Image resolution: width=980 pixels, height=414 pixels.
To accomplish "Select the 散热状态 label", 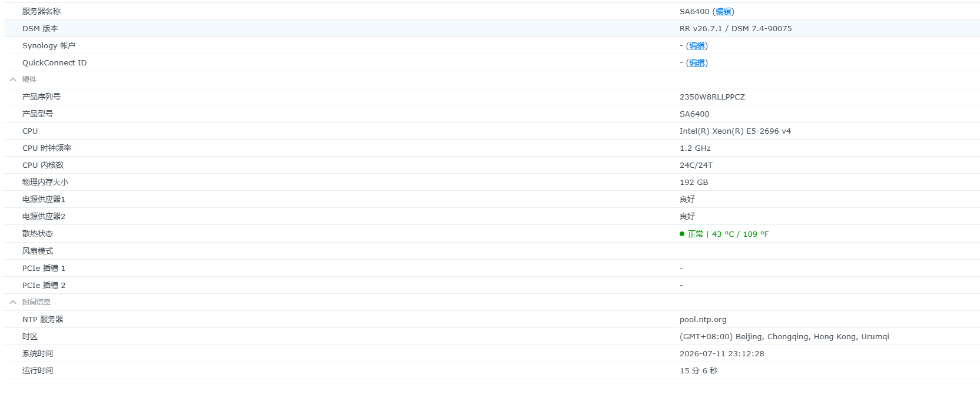I will coord(38,233).
